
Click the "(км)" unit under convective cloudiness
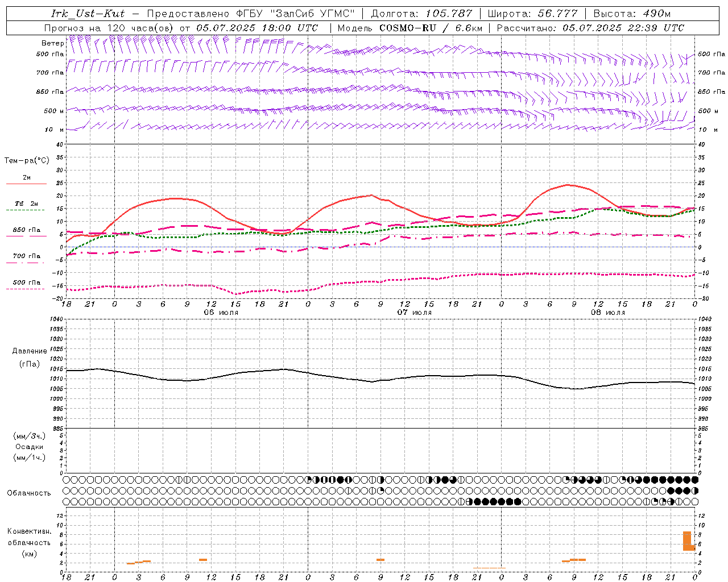[x=29, y=554]
